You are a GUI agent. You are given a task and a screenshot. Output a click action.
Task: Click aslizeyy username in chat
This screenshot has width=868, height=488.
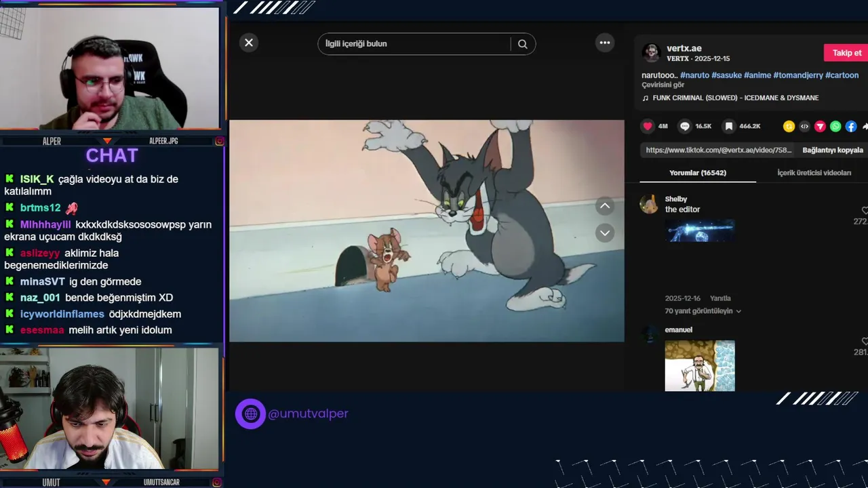click(40, 253)
